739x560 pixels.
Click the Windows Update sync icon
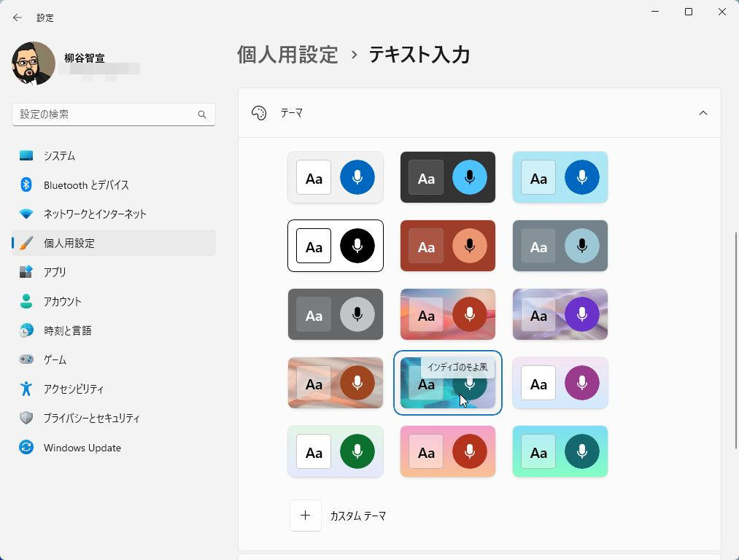pos(26,448)
